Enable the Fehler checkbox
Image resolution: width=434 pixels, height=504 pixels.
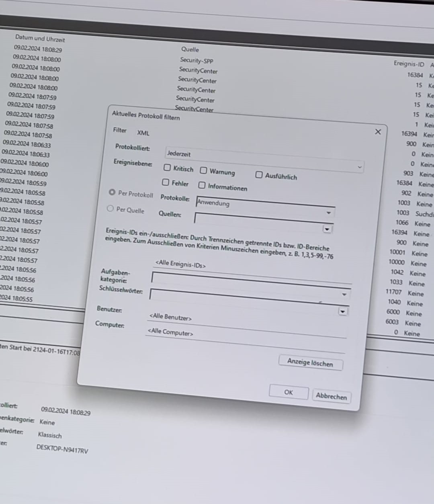pos(166,182)
